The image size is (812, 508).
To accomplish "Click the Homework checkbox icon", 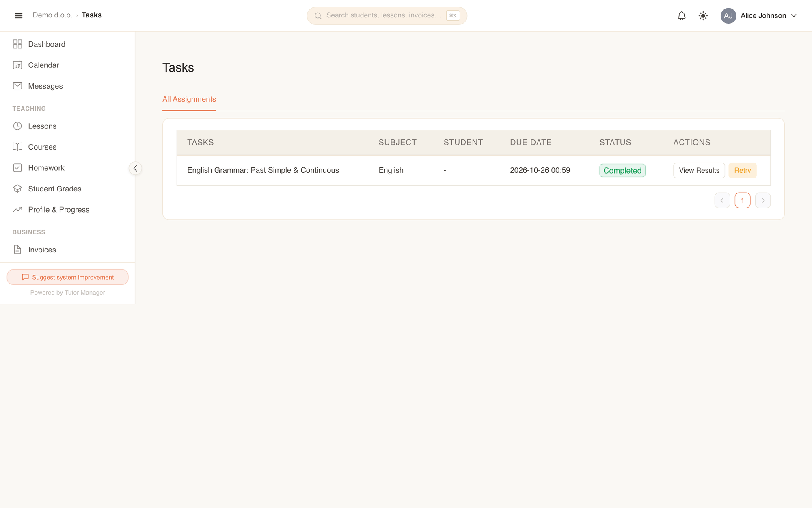I will click(x=17, y=168).
